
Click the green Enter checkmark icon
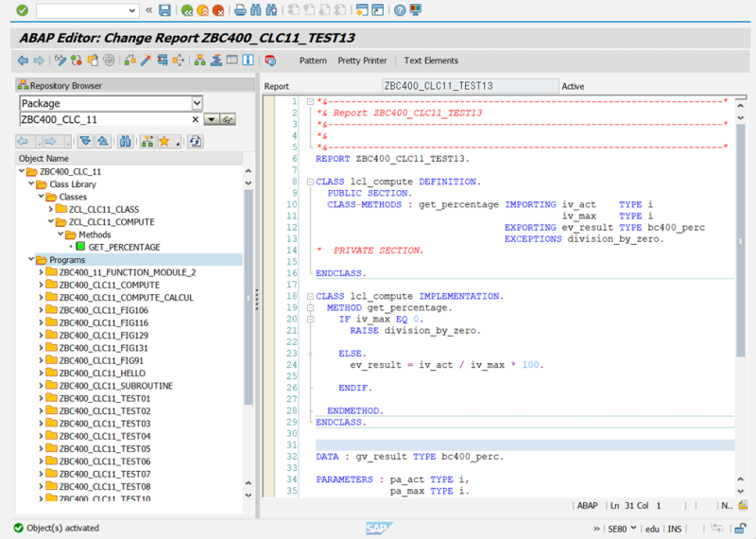tap(22, 10)
